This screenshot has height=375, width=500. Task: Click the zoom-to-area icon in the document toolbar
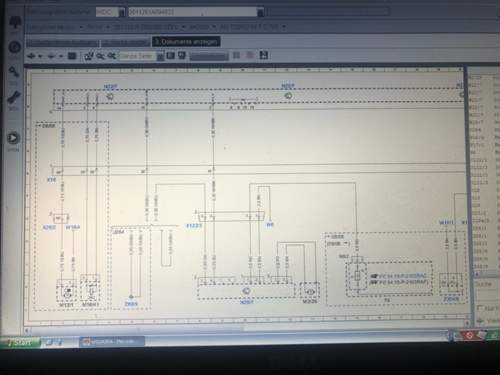89,56
